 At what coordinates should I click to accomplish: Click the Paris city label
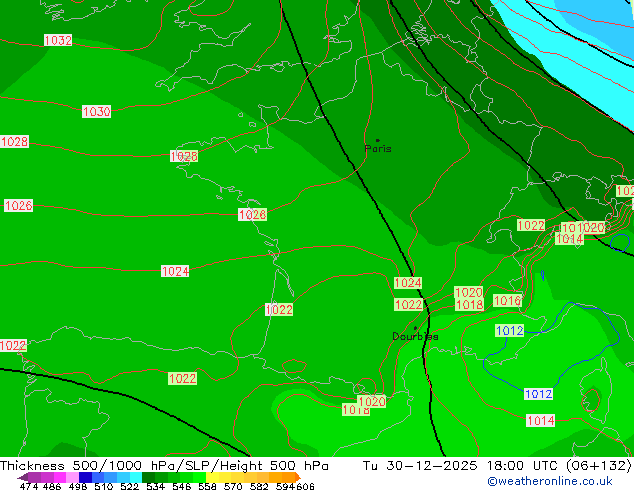[x=378, y=148]
